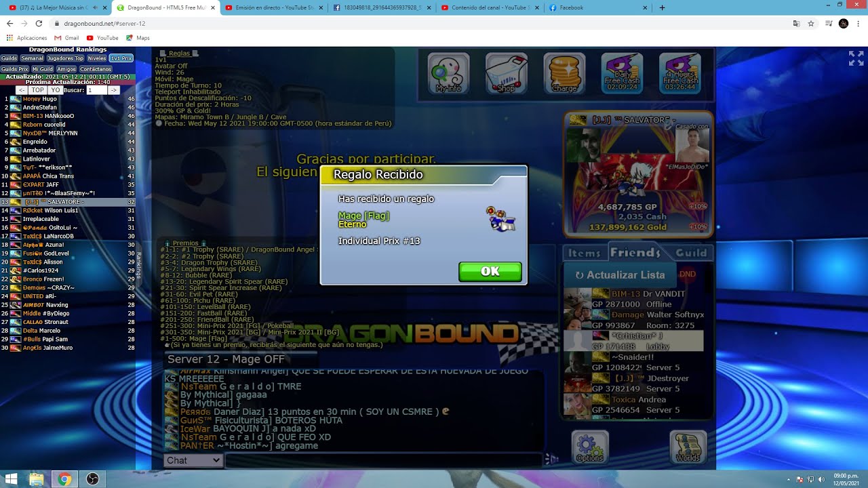868x488 pixels.
Task: Click the TOP rankings button
Action: (x=38, y=90)
